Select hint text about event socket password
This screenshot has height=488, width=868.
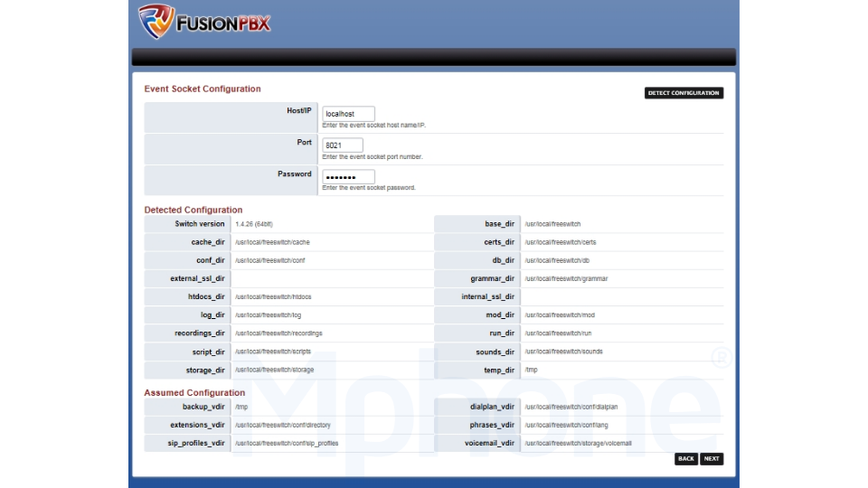pos(369,188)
